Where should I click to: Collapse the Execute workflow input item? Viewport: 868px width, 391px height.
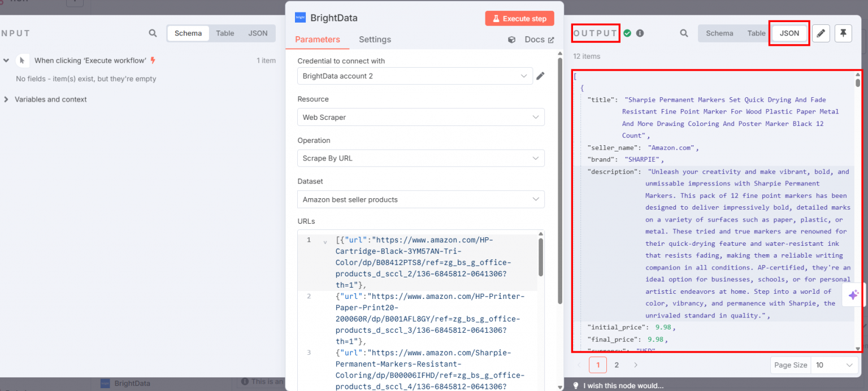coord(6,60)
